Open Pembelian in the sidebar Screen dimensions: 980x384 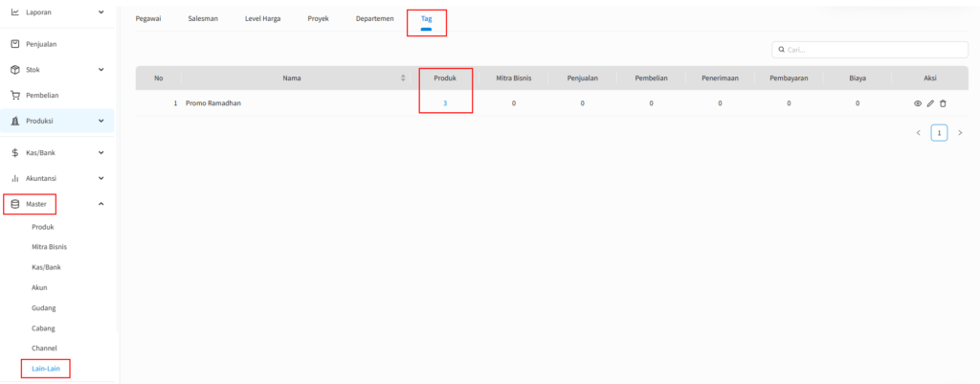coord(42,95)
